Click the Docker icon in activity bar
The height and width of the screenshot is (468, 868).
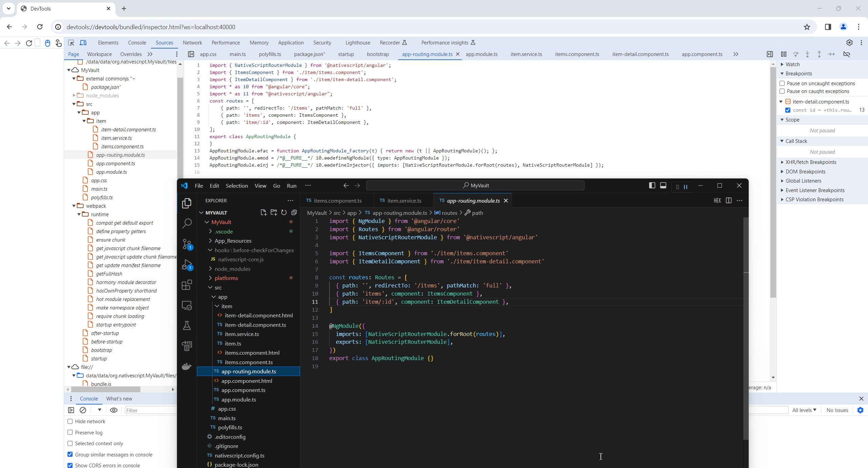(187, 366)
